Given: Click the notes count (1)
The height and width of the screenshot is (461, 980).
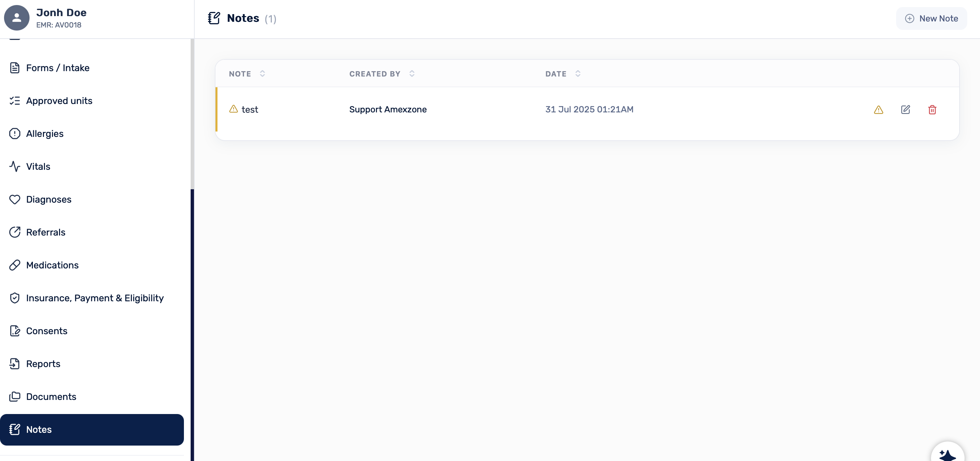Looking at the screenshot, I should [x=271, y=19].
